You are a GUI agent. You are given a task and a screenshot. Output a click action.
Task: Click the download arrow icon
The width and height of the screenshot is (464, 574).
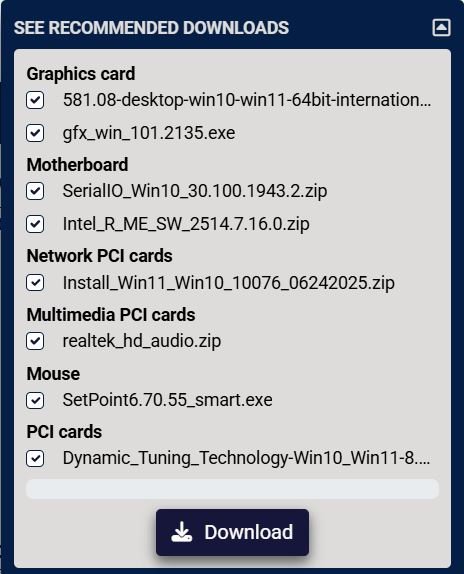tap(182, 532)
